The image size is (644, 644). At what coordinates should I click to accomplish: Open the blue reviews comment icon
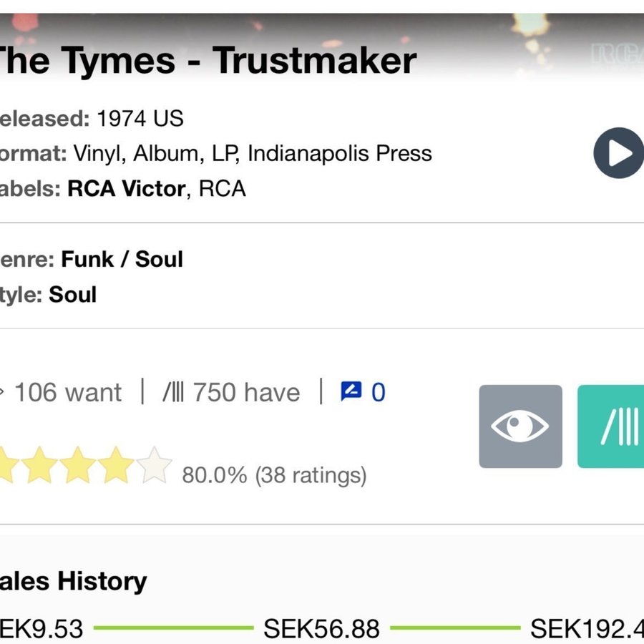[351, 391]
